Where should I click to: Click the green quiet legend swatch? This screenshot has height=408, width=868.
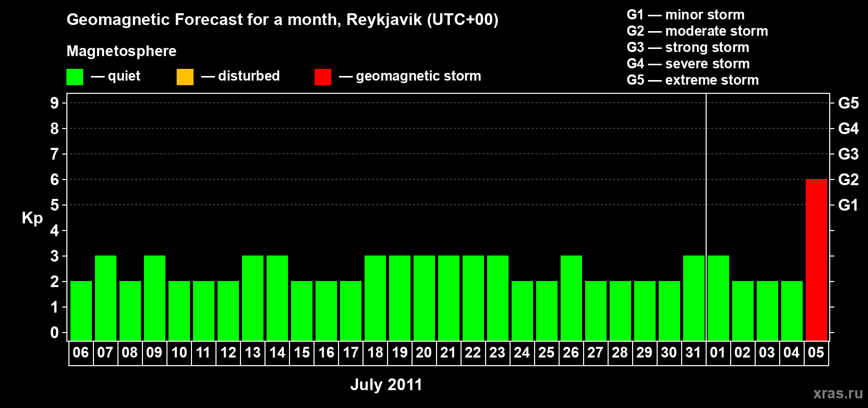[x=75, y=77]
